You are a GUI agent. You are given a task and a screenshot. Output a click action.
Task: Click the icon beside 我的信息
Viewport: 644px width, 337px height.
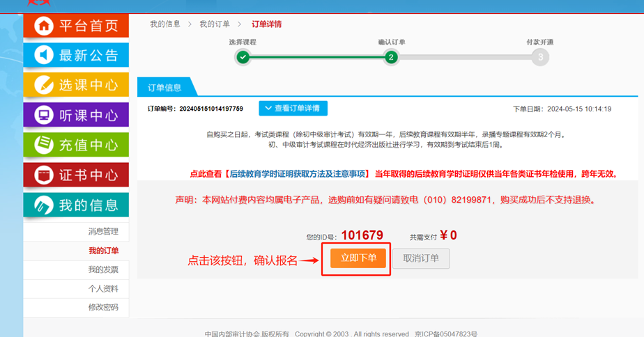tap(43, 205)
